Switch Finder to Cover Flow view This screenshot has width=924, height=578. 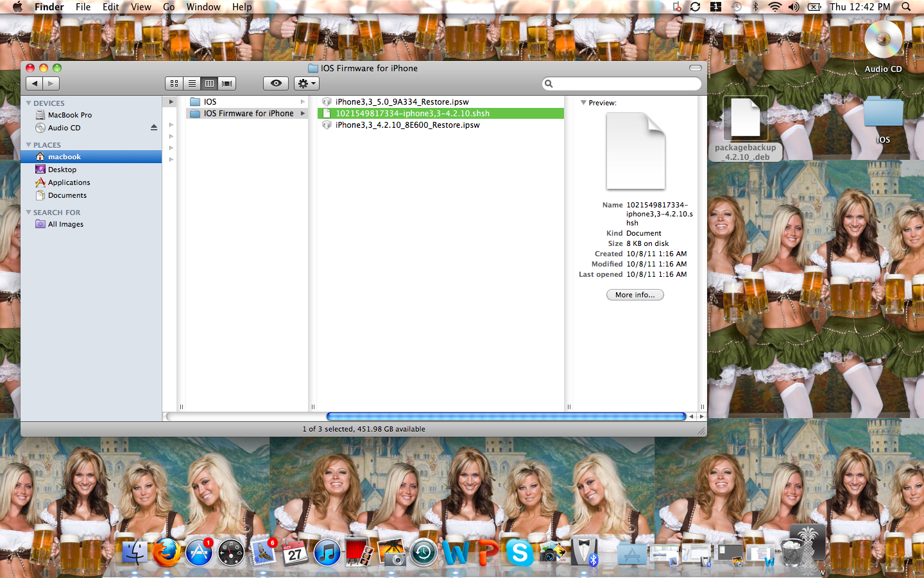[227, 83]
